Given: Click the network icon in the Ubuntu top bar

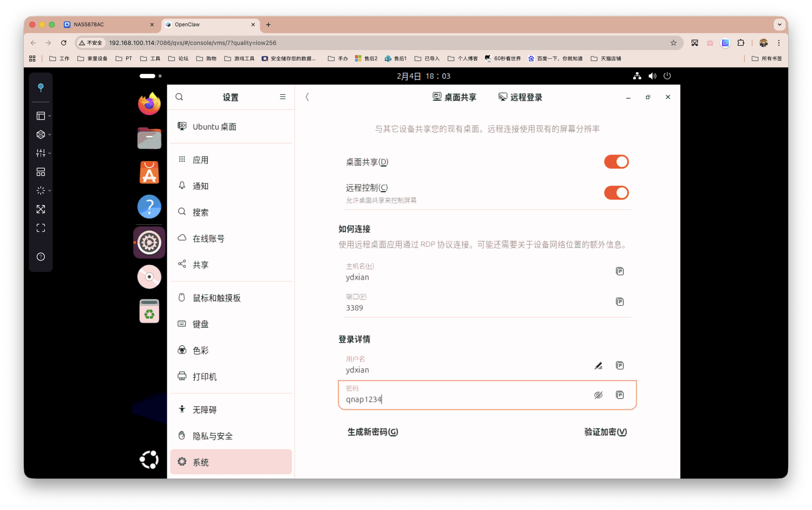Looking at the screenshot, I should pyautogui.click(x=637, y=76).
